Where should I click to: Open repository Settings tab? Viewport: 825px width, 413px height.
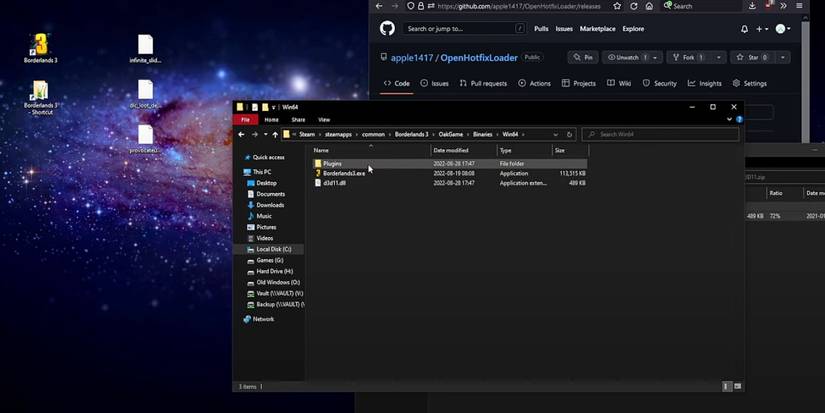[750, 83]
